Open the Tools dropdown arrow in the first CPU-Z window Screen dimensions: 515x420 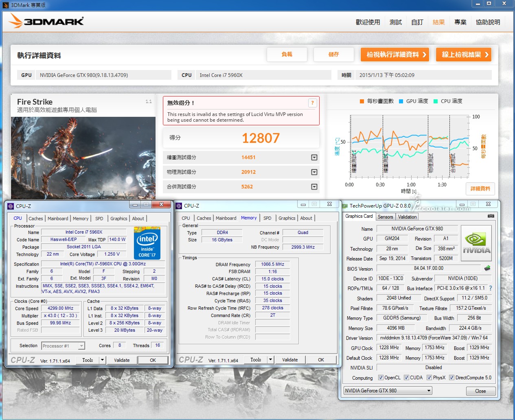point(103,360)
